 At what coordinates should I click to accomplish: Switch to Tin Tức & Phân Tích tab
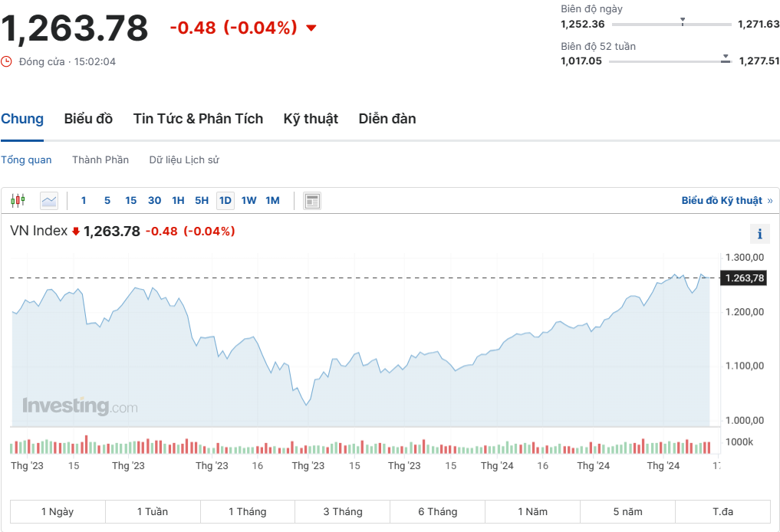coord(198,119)
